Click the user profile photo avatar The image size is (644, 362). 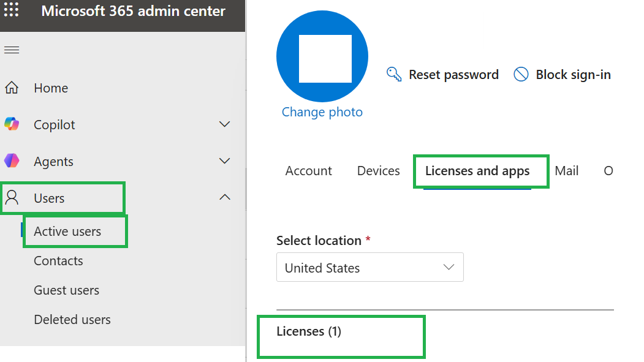point(322,56)
